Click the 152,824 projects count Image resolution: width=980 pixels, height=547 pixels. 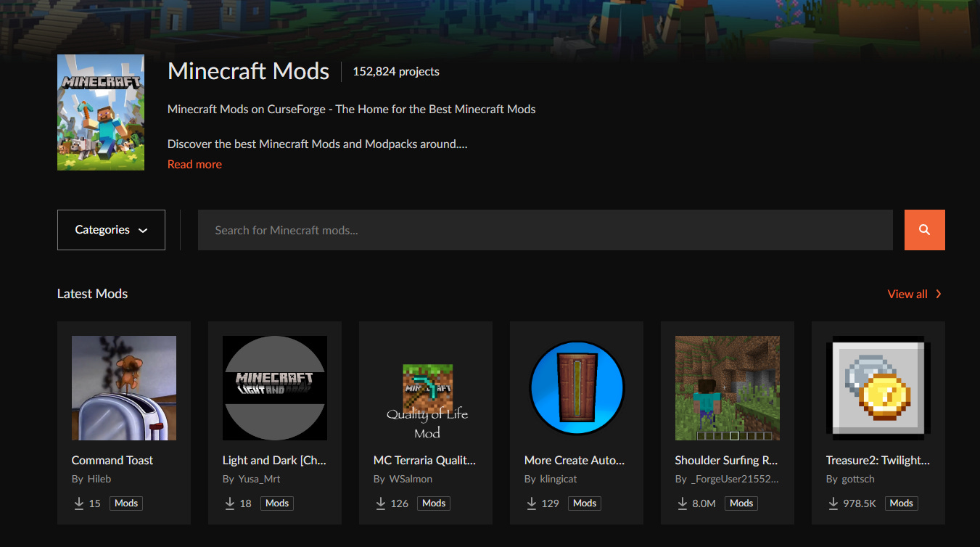(x=396, y=71)
